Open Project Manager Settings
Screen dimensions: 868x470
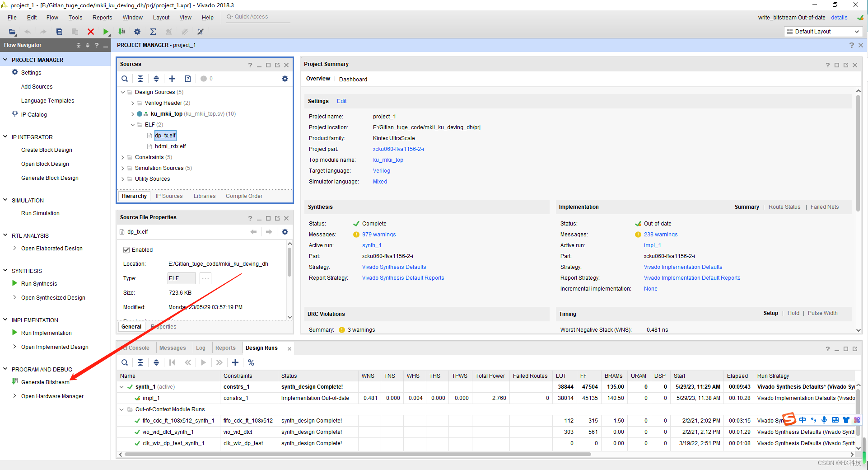tap(31, 72)
